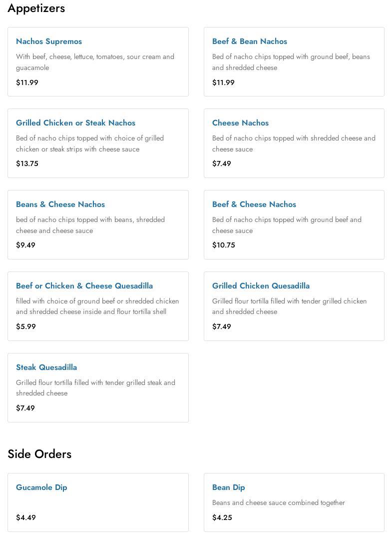This screenshot has height=541, width=392.
Task: Choose Beans & Cheese Nachos
Action: 60,204
